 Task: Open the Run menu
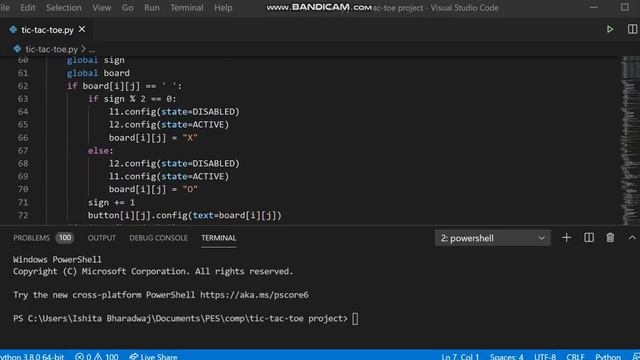151,8
